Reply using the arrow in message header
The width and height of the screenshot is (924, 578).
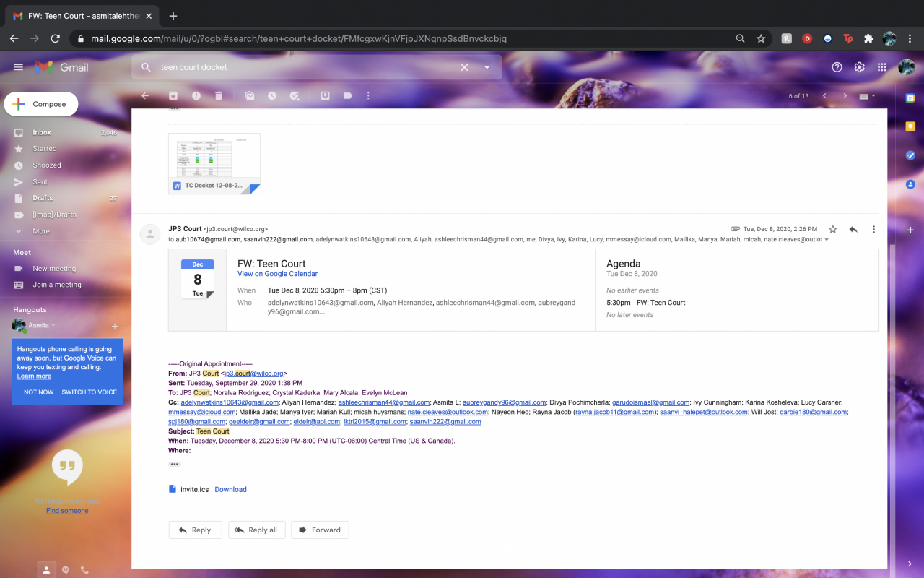pyautogui.click(x=853, y=229)
